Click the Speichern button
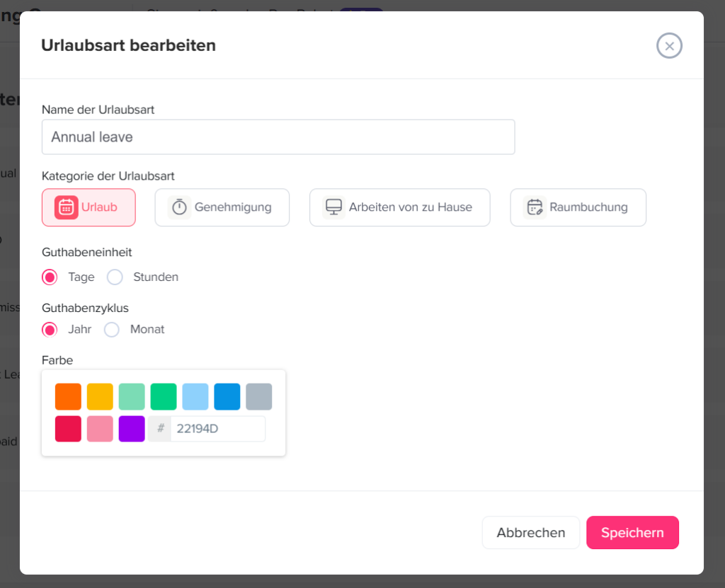The image size is (725, 588). pyautogui.click(x=632, y=533)
